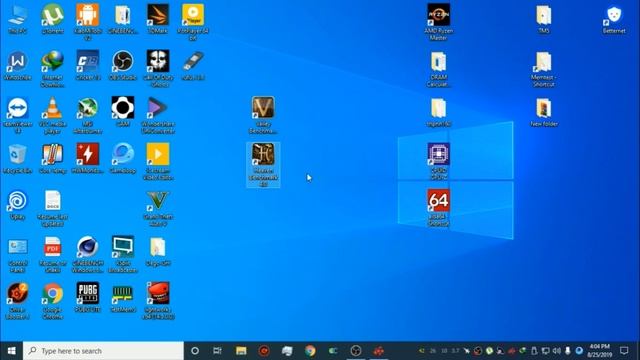Open the Action Center notifications
640x360 pixels.
pyautogui.click(x=624, y=351)
